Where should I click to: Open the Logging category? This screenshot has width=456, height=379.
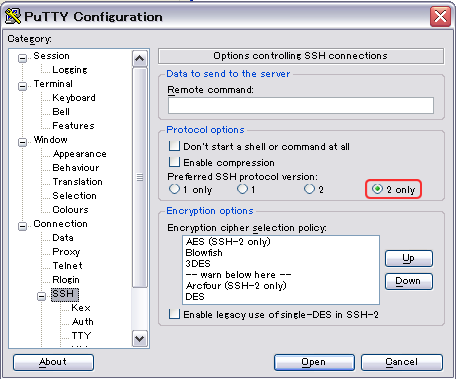[x=70, y=70]
